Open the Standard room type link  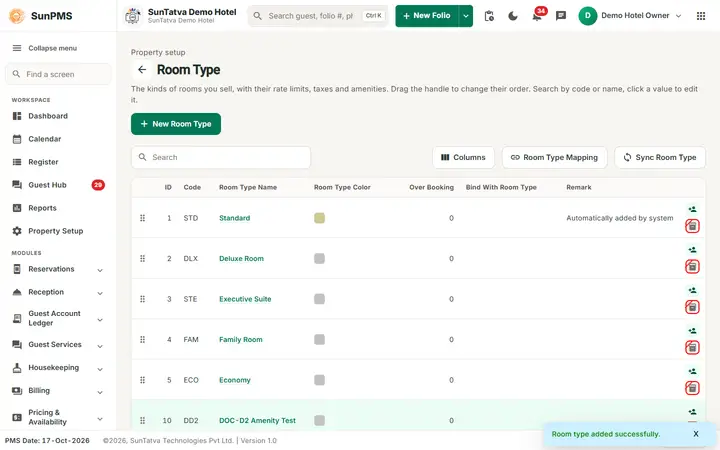tap(235, 218)
